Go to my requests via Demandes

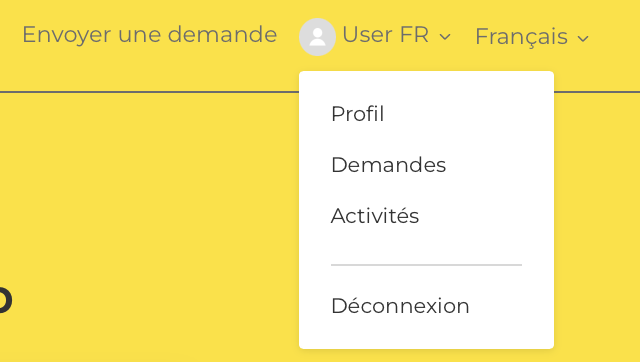(389, 165)
